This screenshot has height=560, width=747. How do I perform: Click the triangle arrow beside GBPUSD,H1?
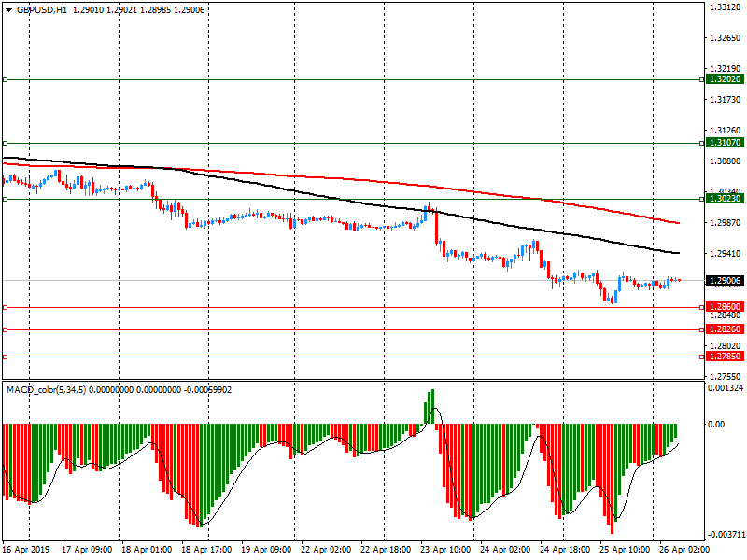tap(7, 9)
